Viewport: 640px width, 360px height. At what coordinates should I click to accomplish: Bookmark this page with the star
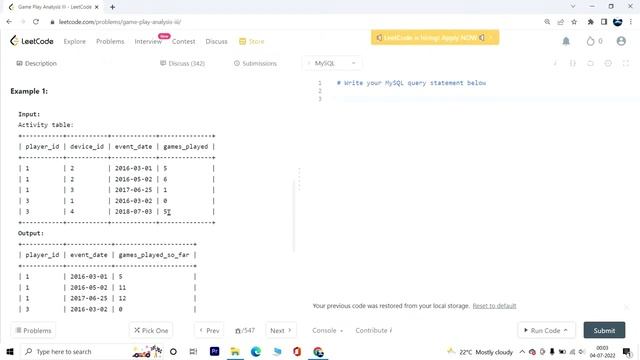(x=574, y=22)
